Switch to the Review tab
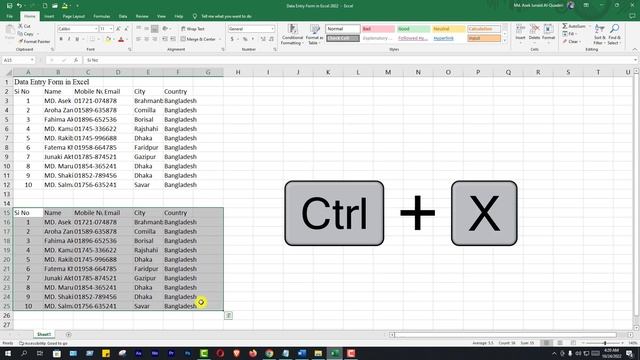 [x=142, y=16]
